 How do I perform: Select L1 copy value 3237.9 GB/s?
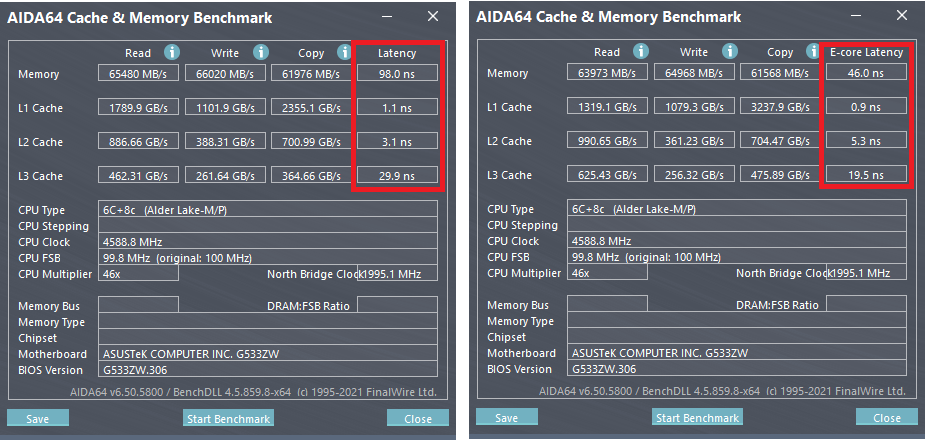coord(780,106)
